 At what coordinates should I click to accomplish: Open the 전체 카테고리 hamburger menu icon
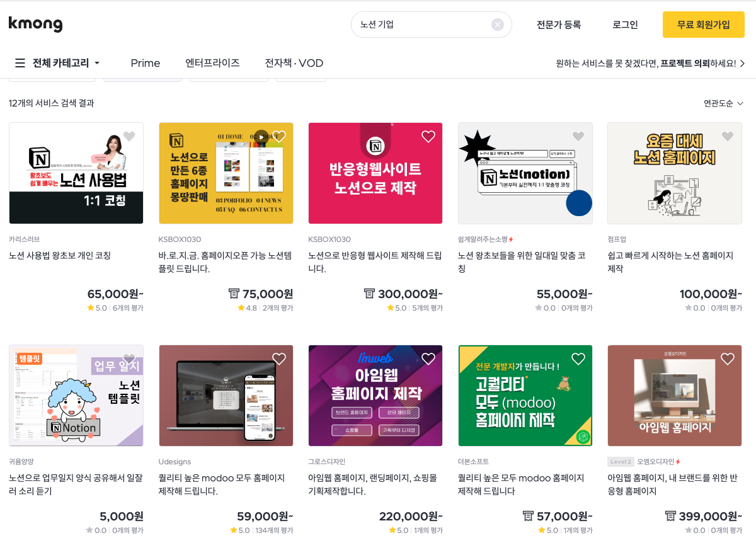pyautogui.click(x=20, y=63)
